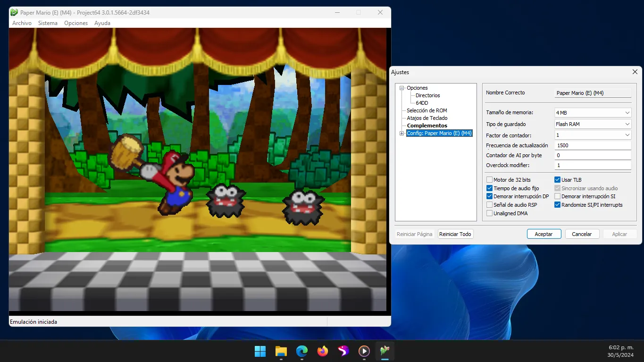Open the Archivo menu
The image size is (644, 362).
pyautogui.click(x=22, y=23)
